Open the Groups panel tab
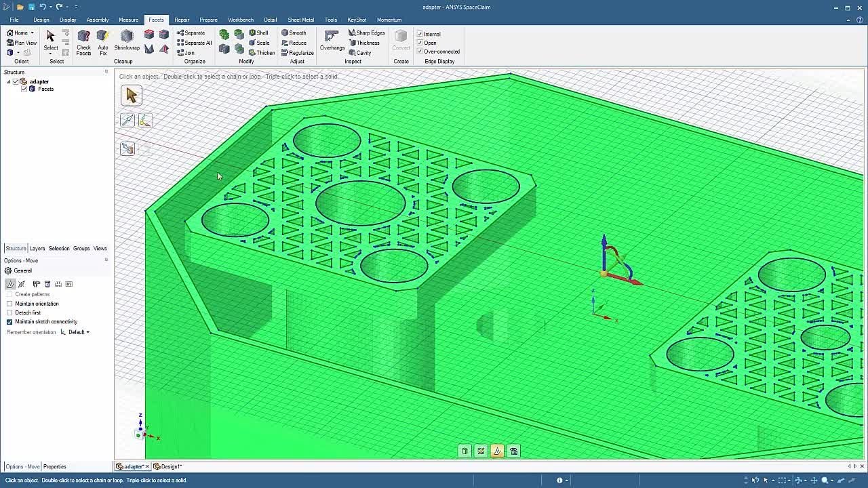The image size is (868, 488). point(81,248)
